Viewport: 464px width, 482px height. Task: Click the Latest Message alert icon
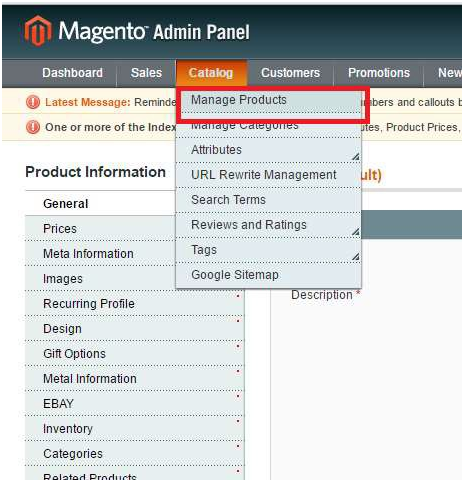(x=33, y=102)
